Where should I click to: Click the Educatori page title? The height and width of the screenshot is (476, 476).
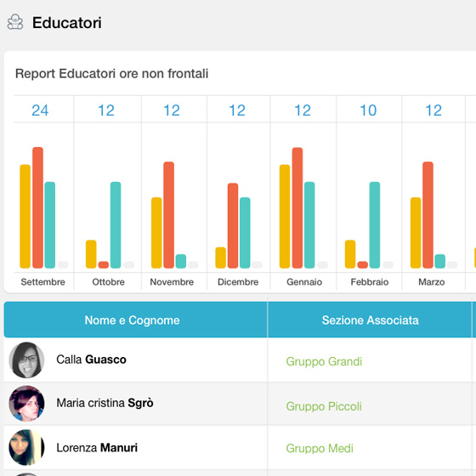click(x=67, y=23)
